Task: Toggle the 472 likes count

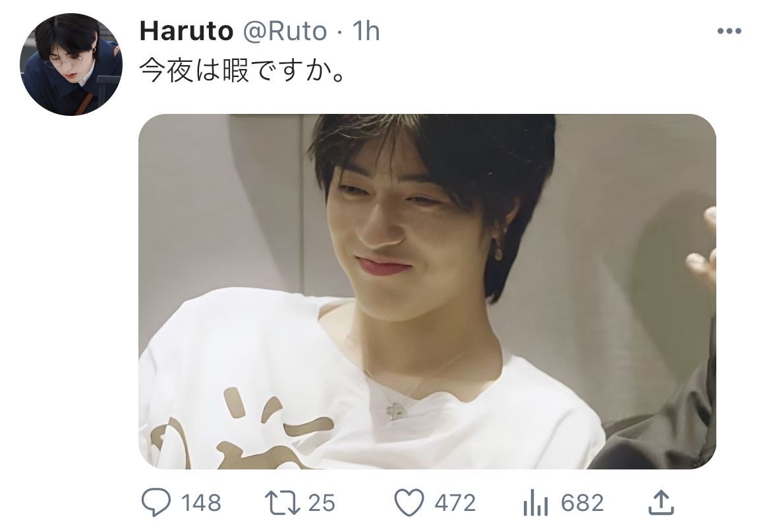Action: click(x=455, y=503)
